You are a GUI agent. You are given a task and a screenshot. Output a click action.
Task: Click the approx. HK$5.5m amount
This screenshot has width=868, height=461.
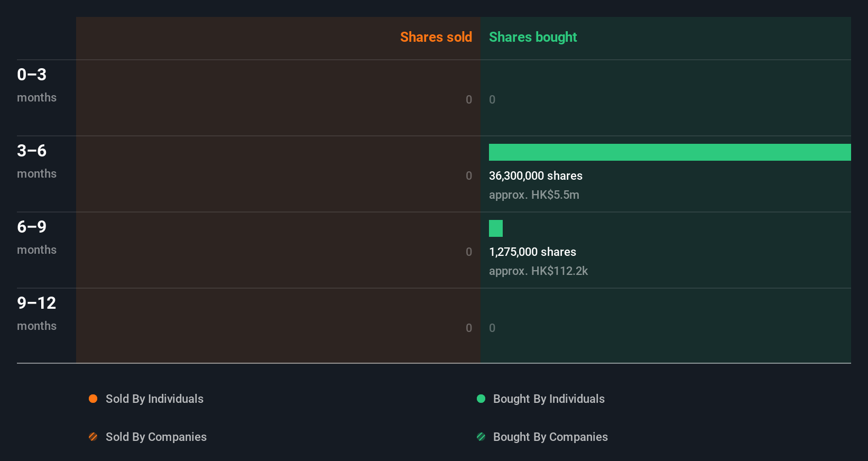(534, 195)
